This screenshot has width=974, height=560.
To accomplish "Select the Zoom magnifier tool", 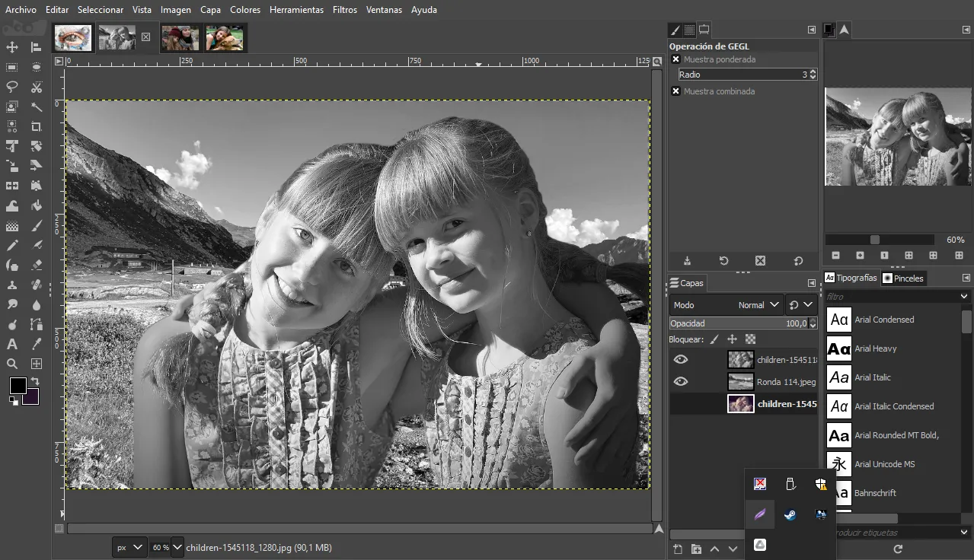I will [x=12, y=364].
